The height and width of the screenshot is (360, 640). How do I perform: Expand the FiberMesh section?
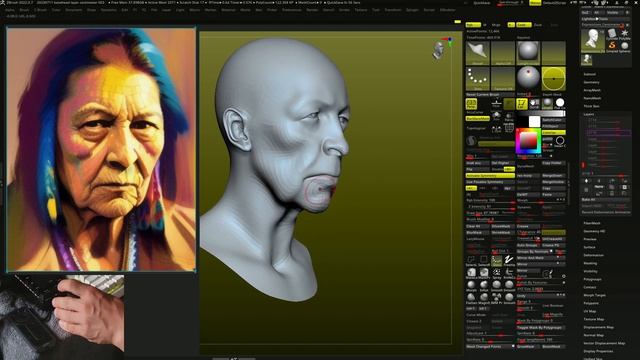pos(592,223)
